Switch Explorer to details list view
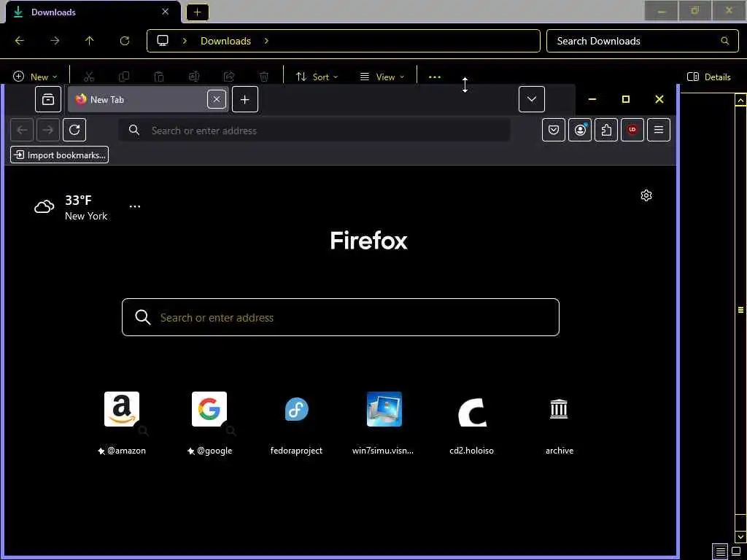Viewport: 747px width, 560px height. point(720,551)
